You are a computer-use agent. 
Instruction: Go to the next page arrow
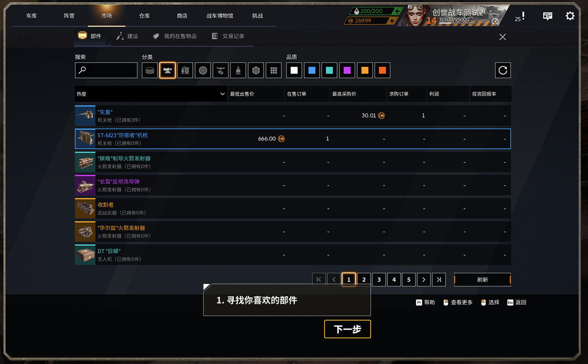(424, 280)
